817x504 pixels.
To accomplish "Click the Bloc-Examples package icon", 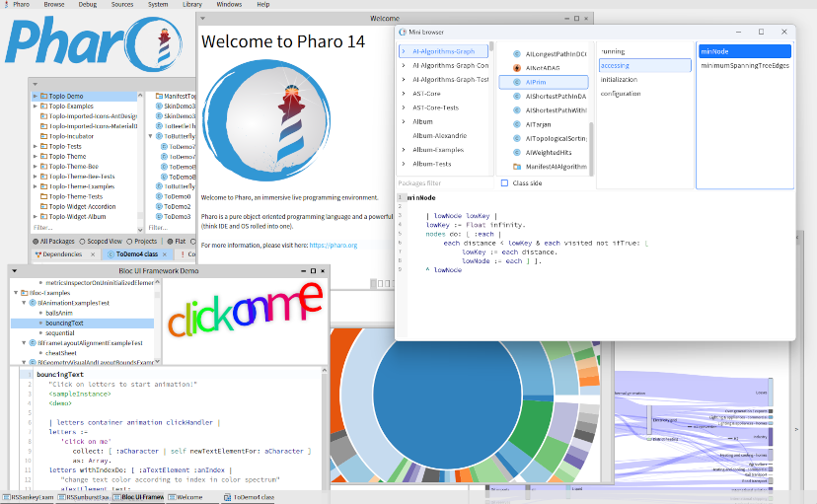I will [x=24, y=293].
